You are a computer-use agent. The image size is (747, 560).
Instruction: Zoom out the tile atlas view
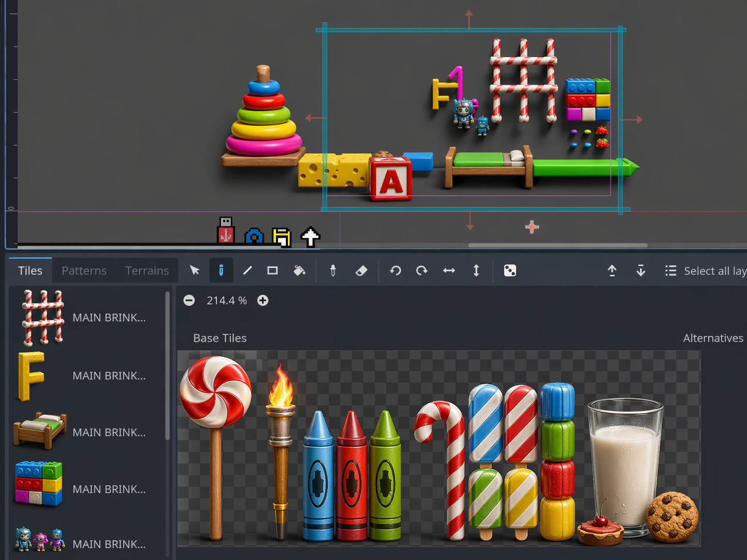(x=189, y=301)
